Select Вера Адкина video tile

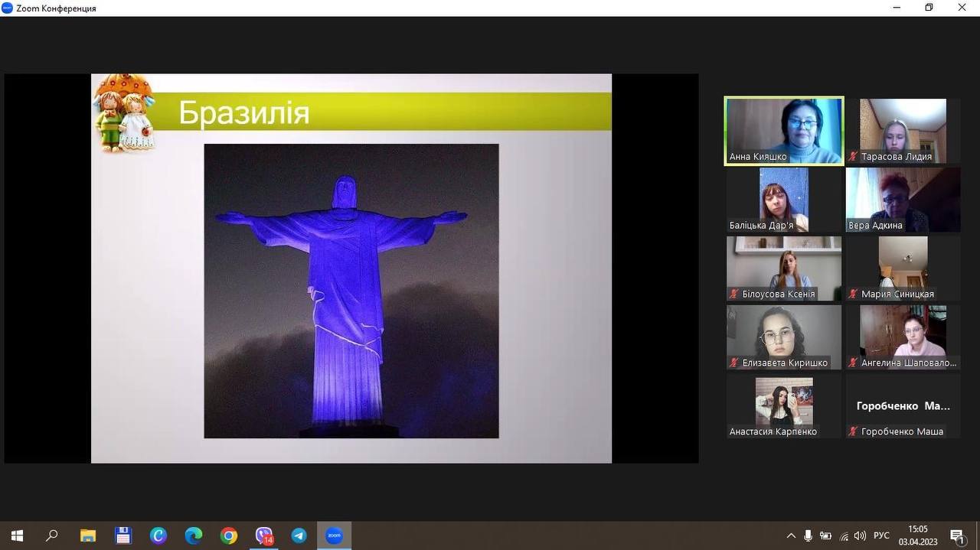[x=903, y=199]
